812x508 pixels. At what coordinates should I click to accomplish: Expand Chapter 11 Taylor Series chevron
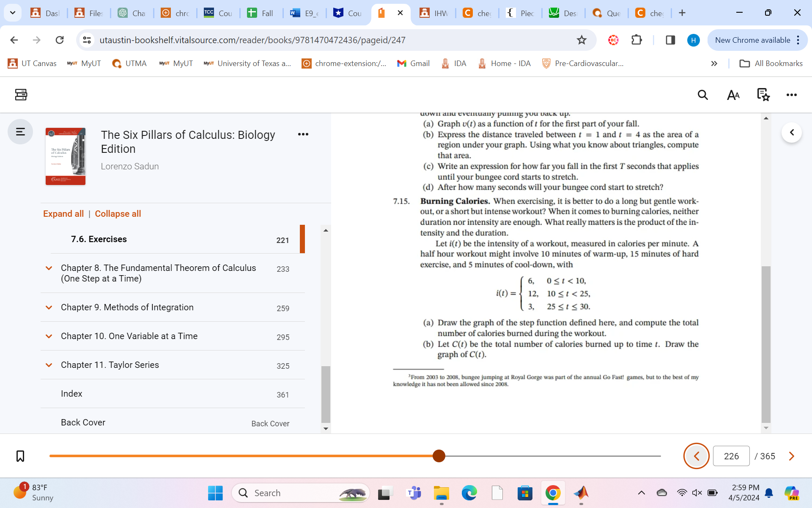click(49, 365)
